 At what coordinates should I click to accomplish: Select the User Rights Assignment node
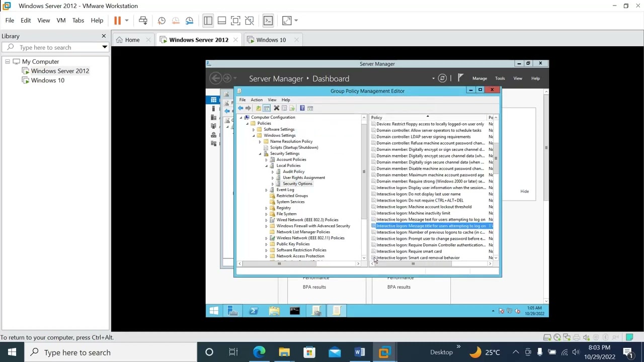(304, 177)
